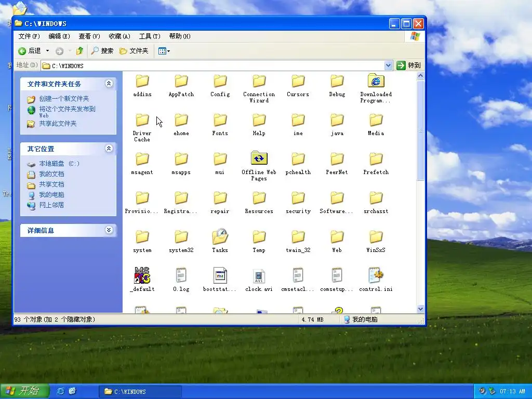Open the Back button history dropdown arrow
The image size is (532, 399).
point(47,51)
